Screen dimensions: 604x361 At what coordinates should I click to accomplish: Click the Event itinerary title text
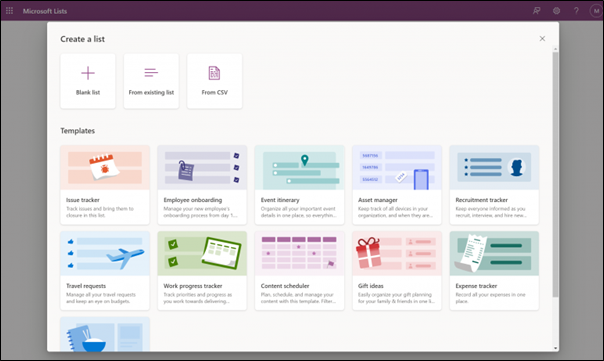click(280, 200)
